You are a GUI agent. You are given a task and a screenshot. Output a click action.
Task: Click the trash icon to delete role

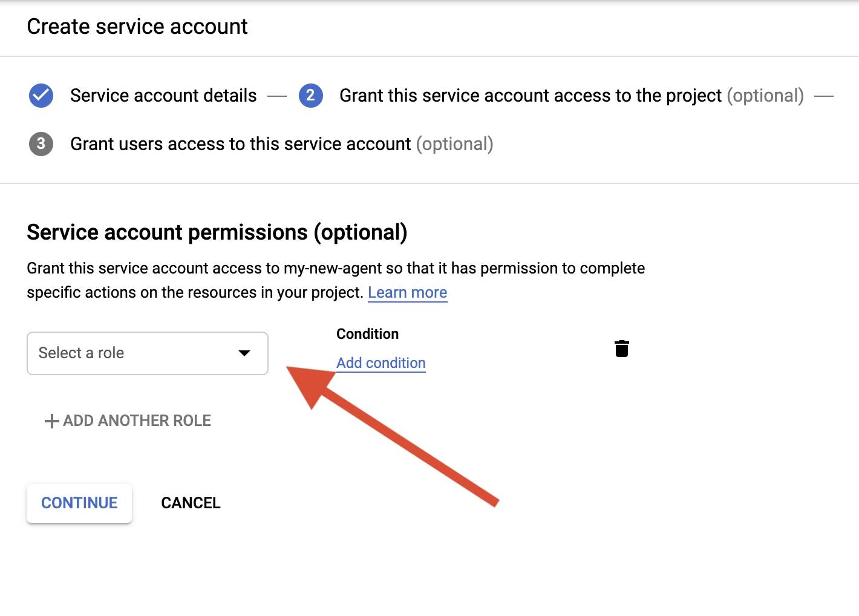click(x=621, y=349)
